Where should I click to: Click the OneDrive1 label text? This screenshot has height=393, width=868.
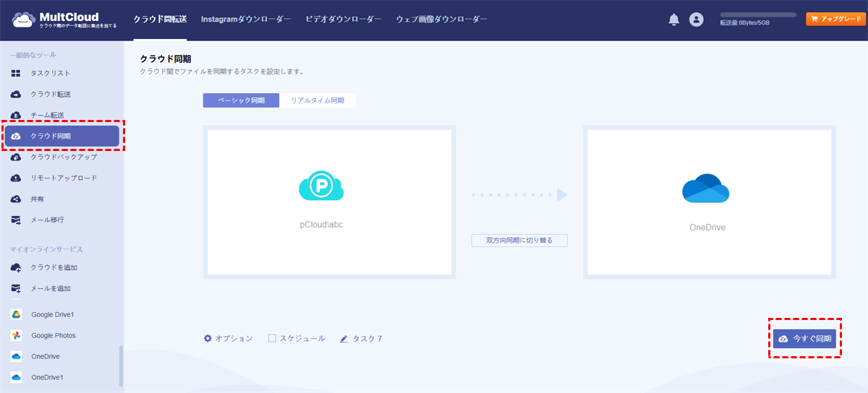click(x=48, y=377)
